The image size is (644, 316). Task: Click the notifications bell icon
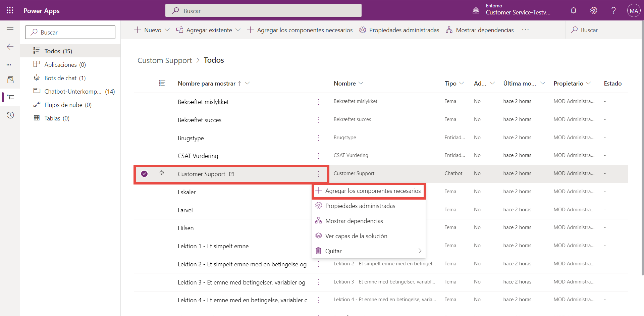[574, 10]
